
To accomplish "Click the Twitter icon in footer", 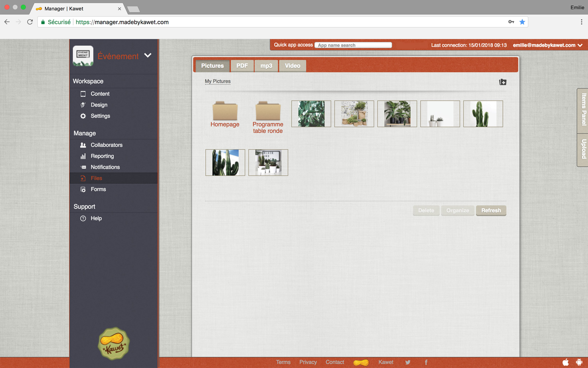I will click(x=408, y=362).
